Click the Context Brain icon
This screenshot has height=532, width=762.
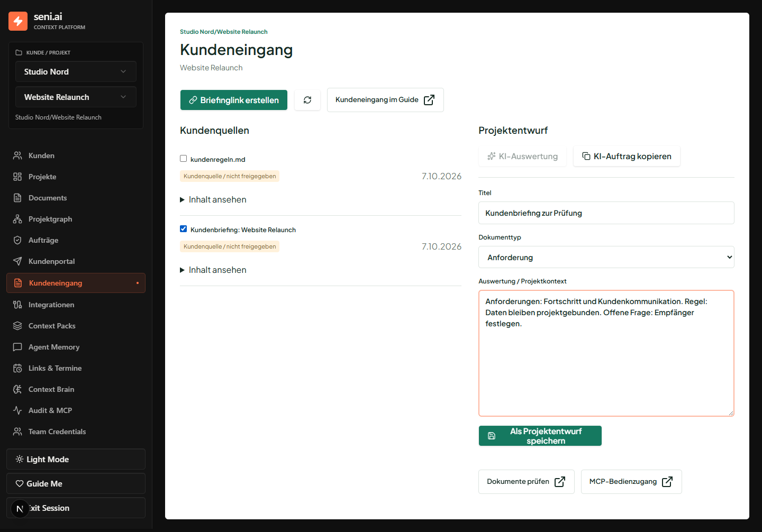point(17,389)
